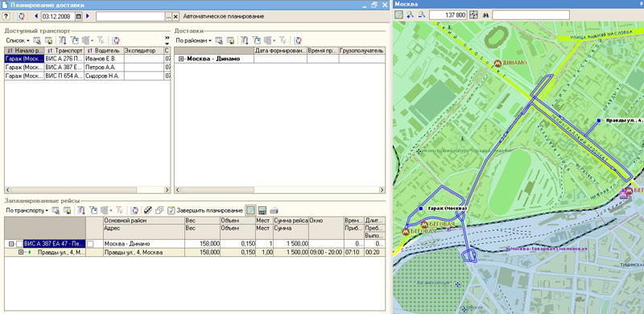Open the По районам dropdown
Image resolution: width=644 pixels, height=314 pixels.
coord(194,40)
